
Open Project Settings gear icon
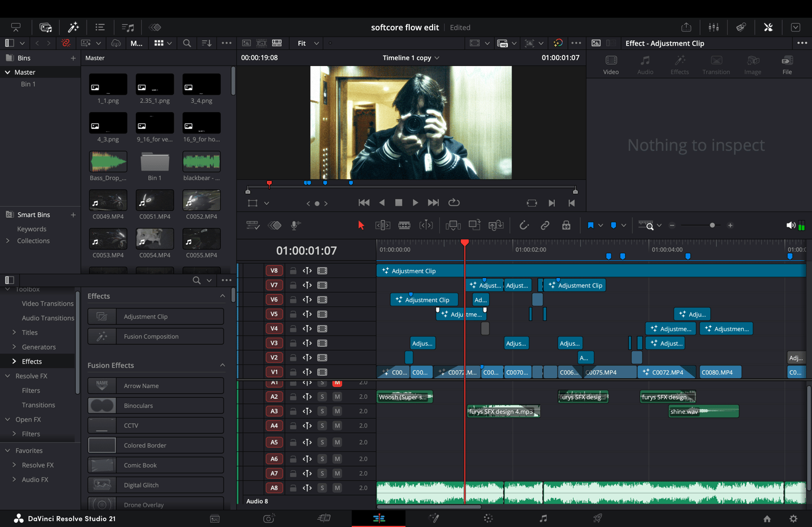point(794,518)
